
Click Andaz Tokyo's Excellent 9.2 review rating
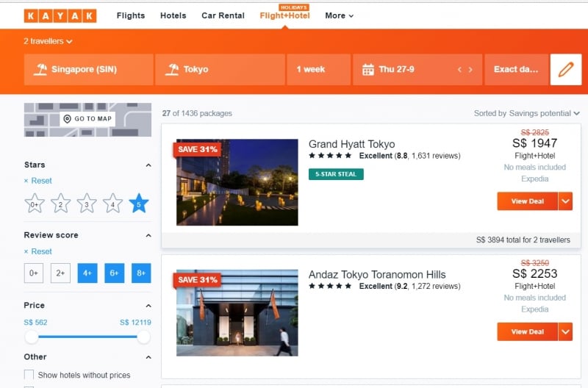click(409, 287)
